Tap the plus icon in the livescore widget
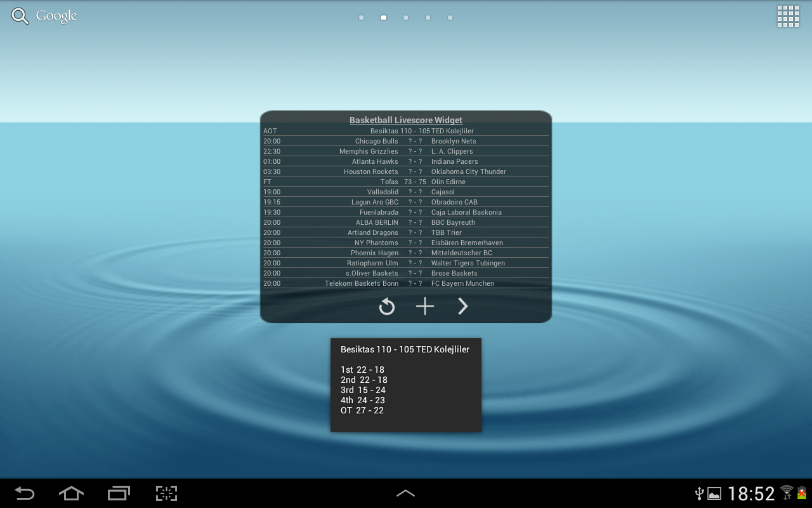 pyautogui.click(x=425, y=307)
